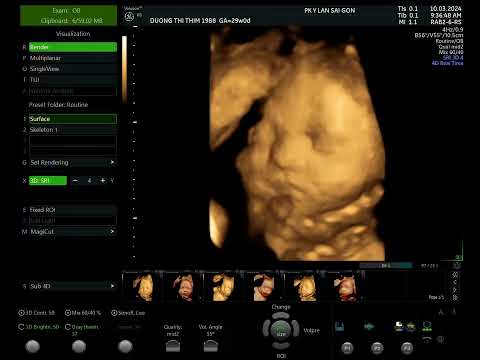Screen dimensions: 480x360
Task: Click the P1 programmable key
Action: click(x=347, y=348)
